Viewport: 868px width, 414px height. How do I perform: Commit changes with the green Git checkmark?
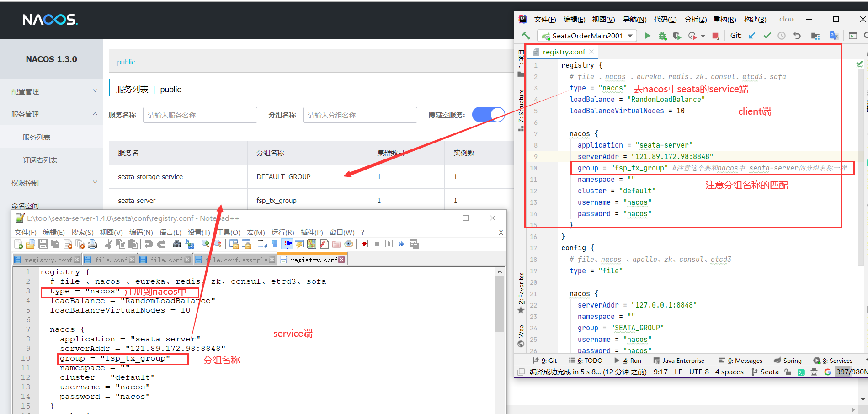coord(767,36)
